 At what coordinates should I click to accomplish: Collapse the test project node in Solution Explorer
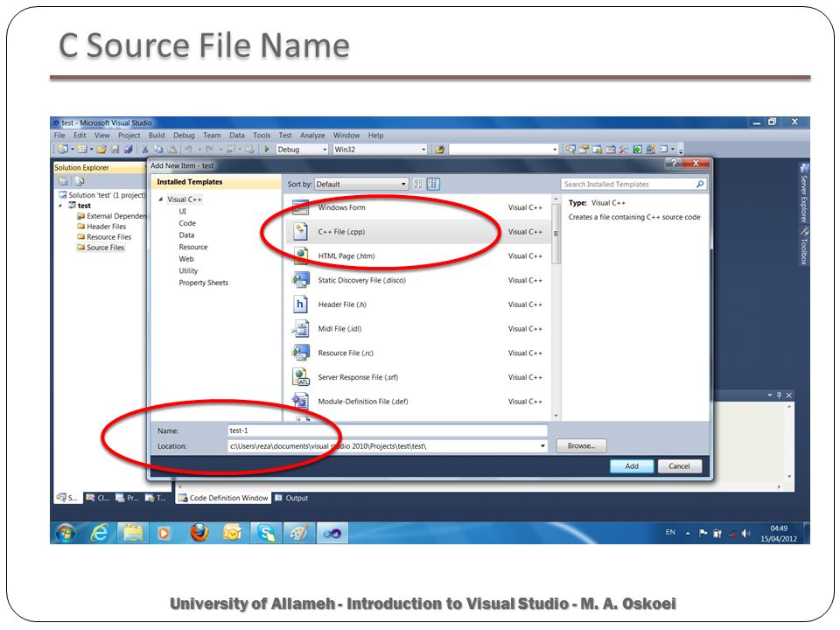pyautogui.click(x=60, y=206)
